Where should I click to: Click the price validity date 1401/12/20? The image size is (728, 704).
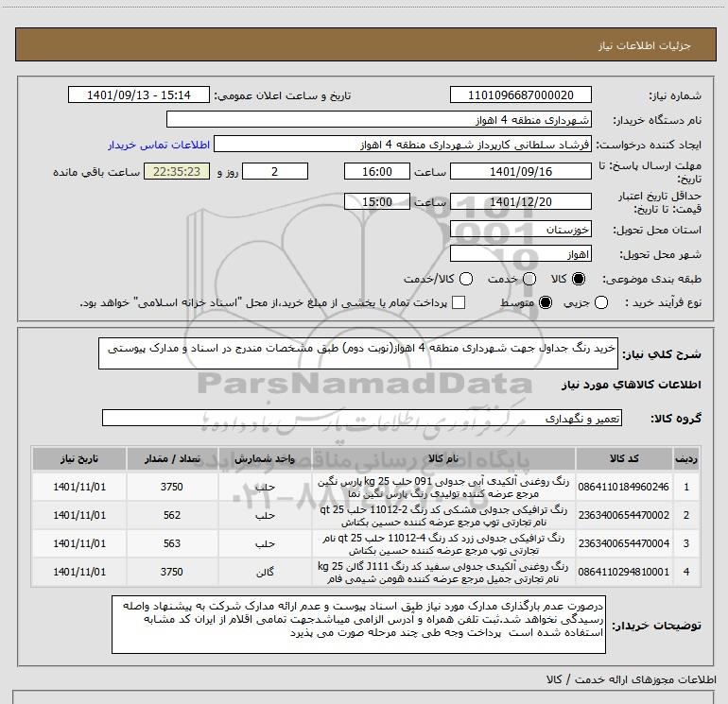click(520, 202)
